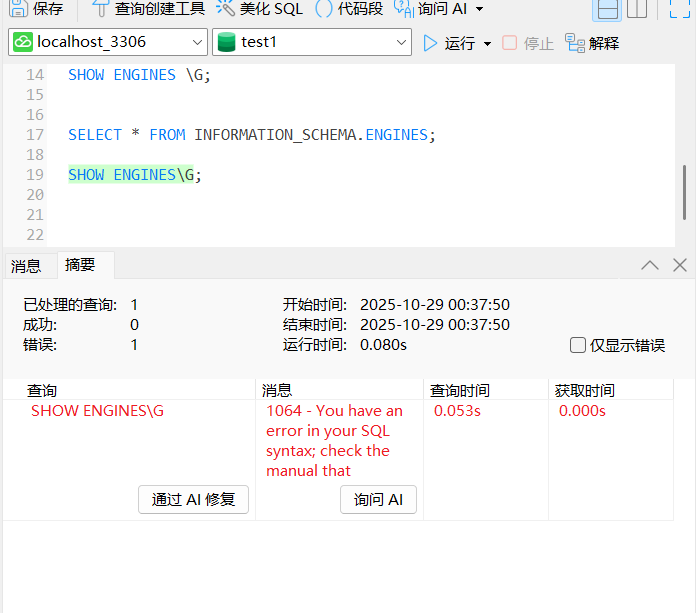Click the editor vertical scrollbar thumb
Screen dimensions: 698x613
click(x=685, y=192)
